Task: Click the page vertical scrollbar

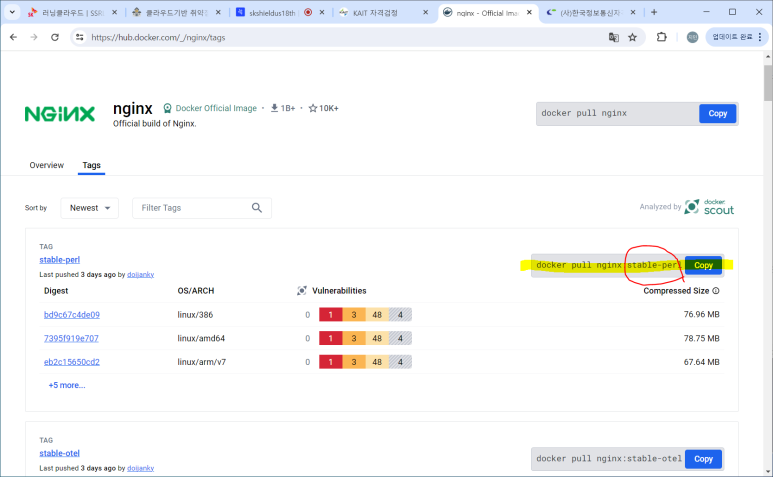Action: click(x=768, y=84)
